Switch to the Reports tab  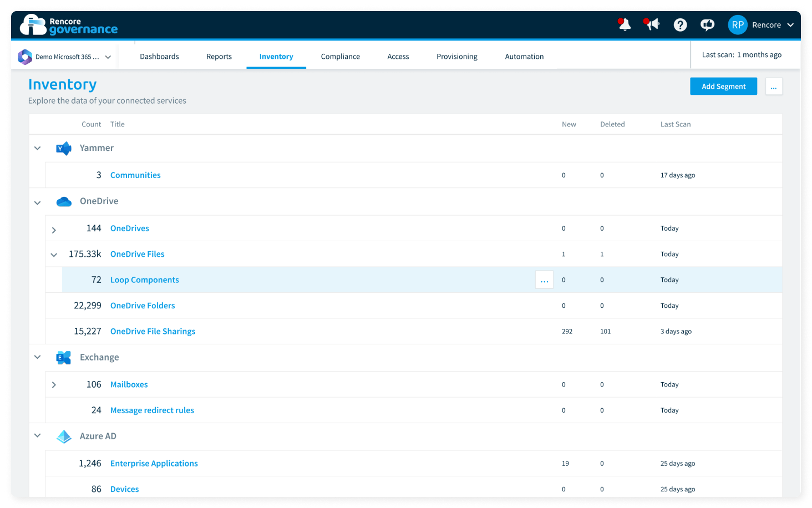[x=219, y=57]
